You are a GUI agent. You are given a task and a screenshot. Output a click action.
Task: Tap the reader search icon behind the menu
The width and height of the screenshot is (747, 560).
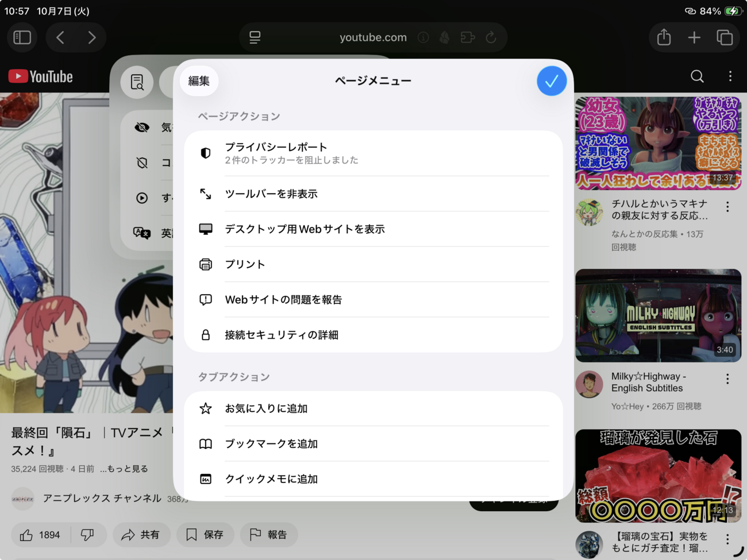(x=137, y=82)
